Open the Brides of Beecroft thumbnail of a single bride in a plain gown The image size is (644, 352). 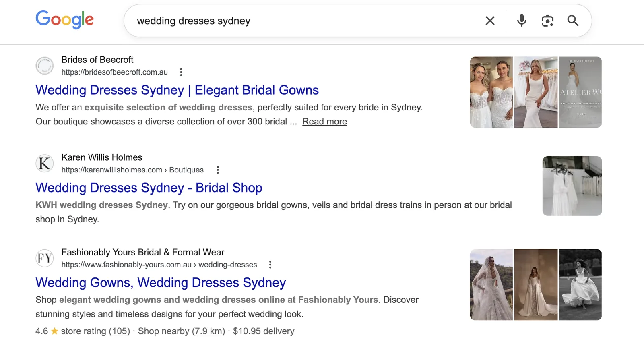click(536, 92)
